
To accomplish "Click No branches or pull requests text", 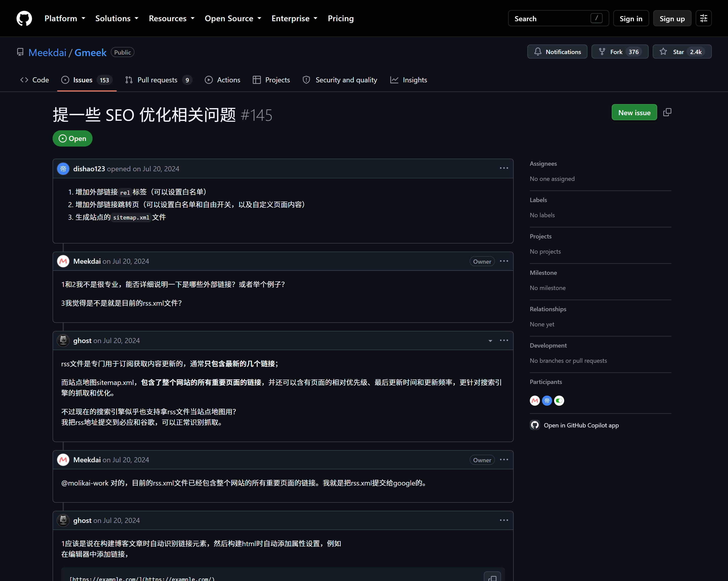I will [568, 361].
